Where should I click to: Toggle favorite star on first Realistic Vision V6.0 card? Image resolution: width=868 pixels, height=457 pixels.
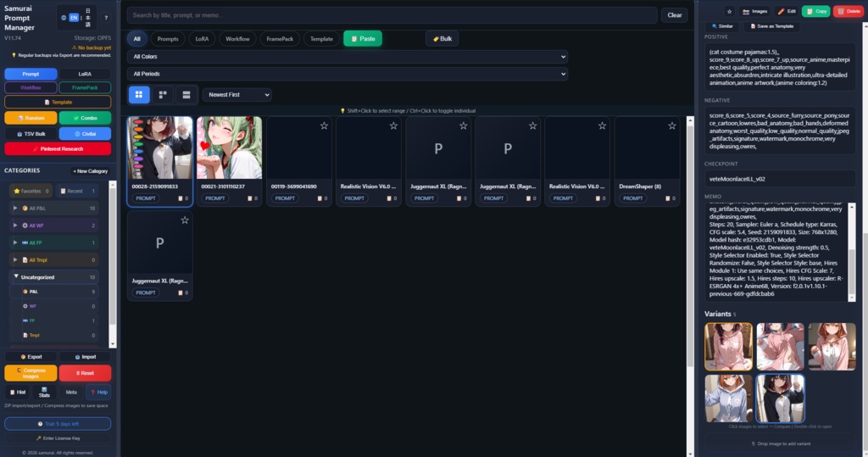[x=393, y=125]
